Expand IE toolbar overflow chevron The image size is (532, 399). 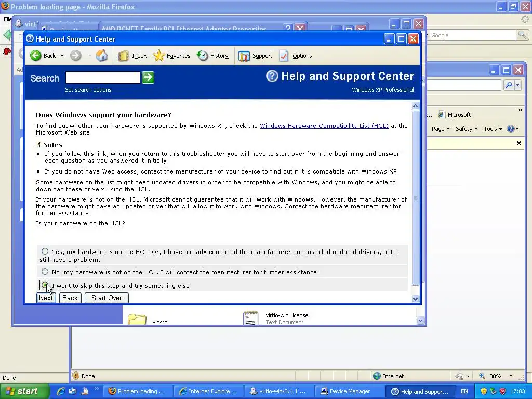click(521, 110)
